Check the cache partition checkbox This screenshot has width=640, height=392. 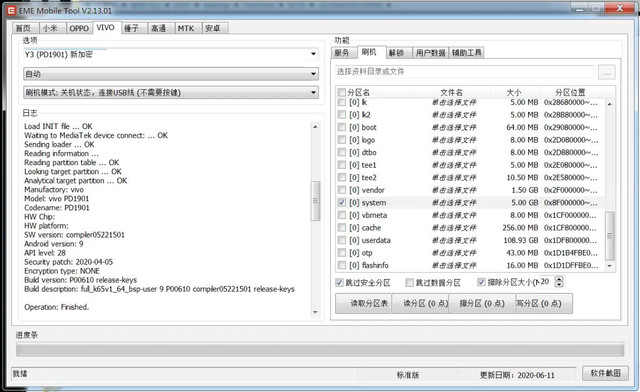coord(342,227)
